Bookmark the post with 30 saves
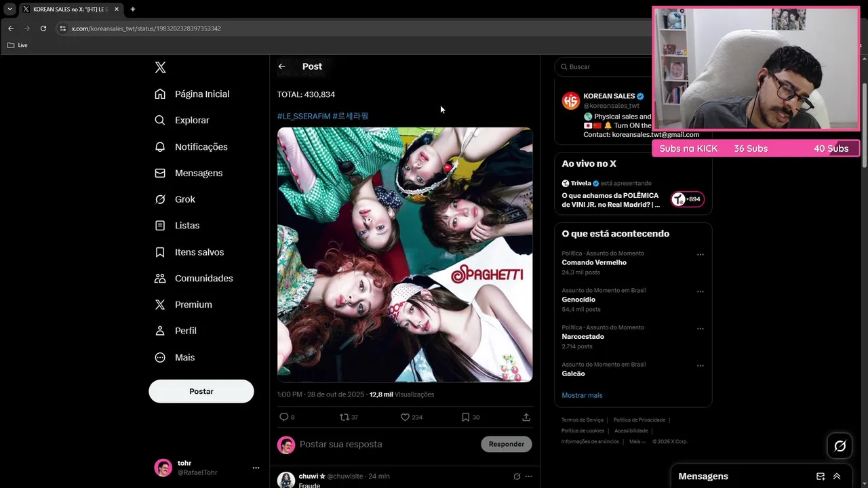The height and width of the screenshot is (488, 868). [465, 417]
